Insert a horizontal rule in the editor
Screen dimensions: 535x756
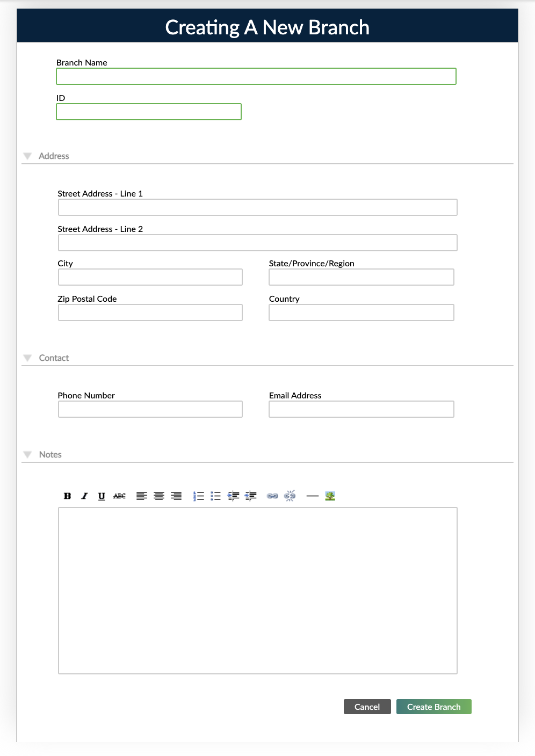[x=312, y=496]
